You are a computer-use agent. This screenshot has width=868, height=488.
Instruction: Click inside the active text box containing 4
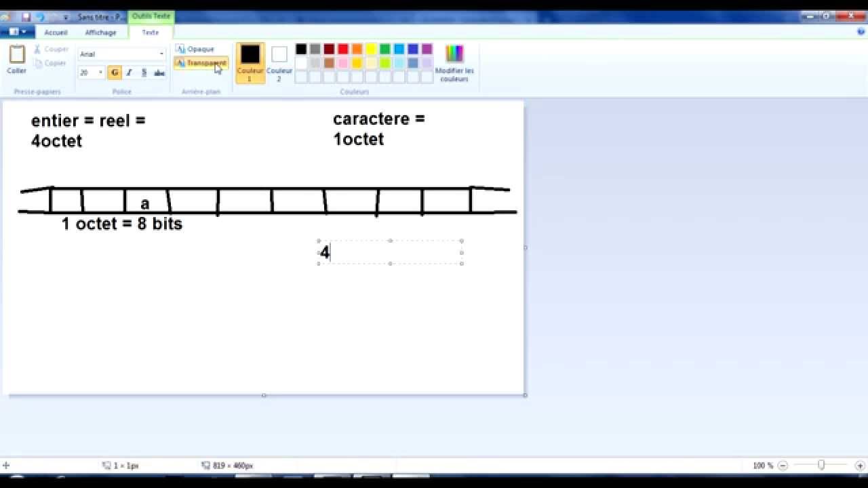click(390, 252)
